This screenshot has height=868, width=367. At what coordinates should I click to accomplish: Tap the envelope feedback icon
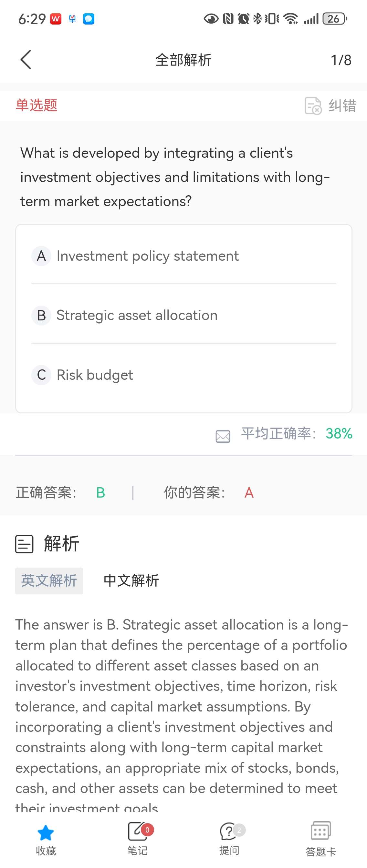223,436
